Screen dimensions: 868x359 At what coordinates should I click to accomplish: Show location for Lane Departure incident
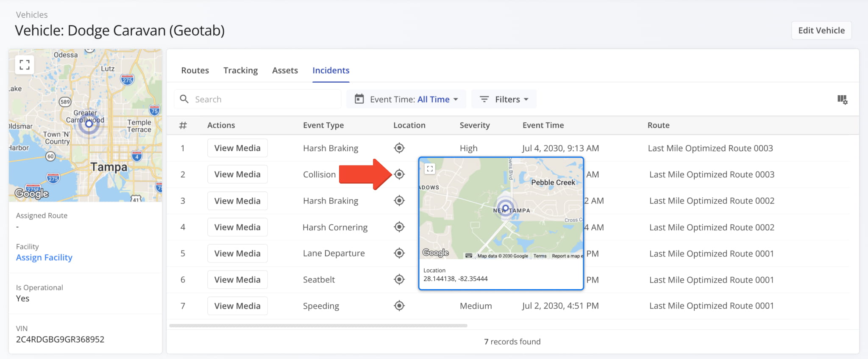pos(399,253)
